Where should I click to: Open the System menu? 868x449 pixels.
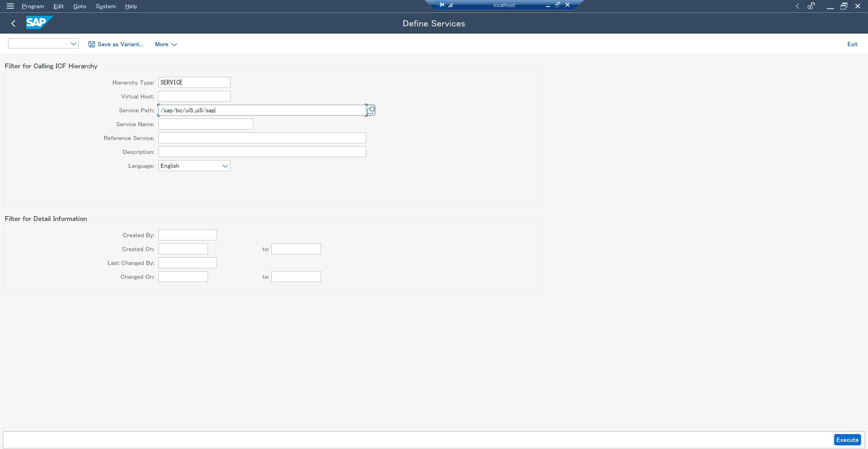tap(105, 6)
